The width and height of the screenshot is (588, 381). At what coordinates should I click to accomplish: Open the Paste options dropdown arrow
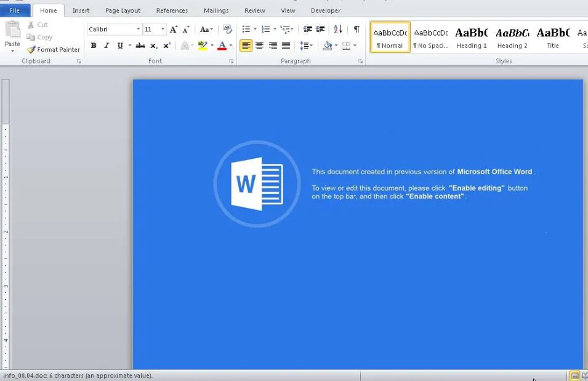click(x=12, y=51)
